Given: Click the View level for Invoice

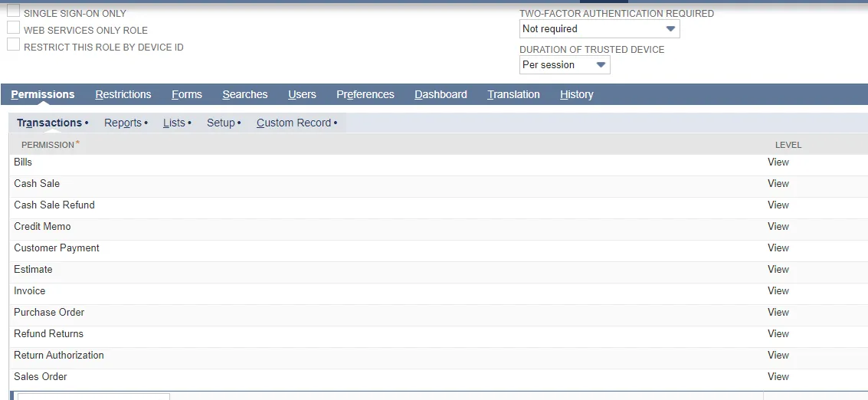Looking at the screenshot, I should tap(778, 291).
